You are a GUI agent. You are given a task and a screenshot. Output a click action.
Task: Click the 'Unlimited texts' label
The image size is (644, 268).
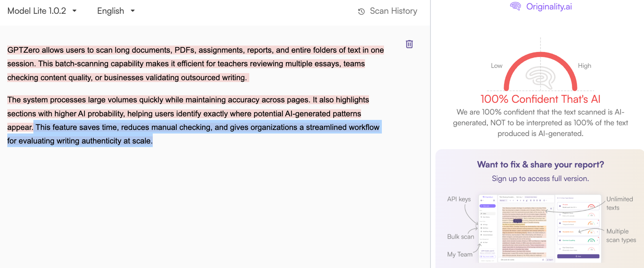(619, 204)
